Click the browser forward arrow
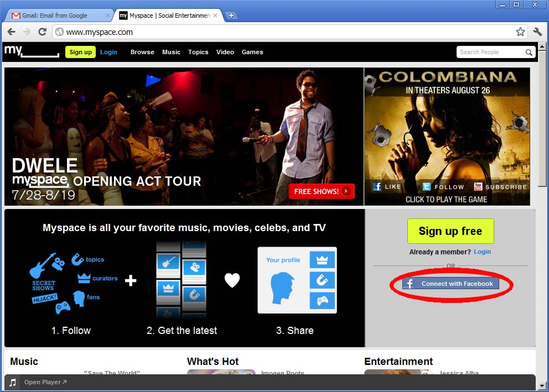549x392 pixels. (x=27, y=32)
